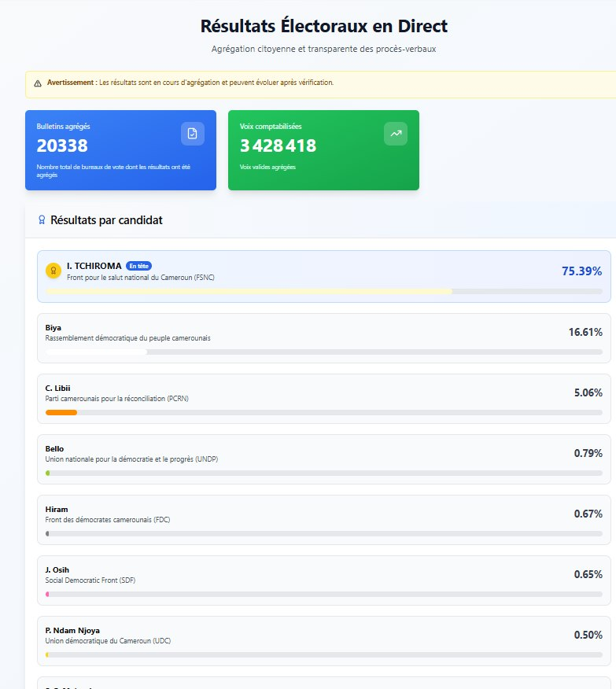Click the candidate name P. Ndam Njoya
Viewport: 616px width, 689px height.
pos(72,631)
